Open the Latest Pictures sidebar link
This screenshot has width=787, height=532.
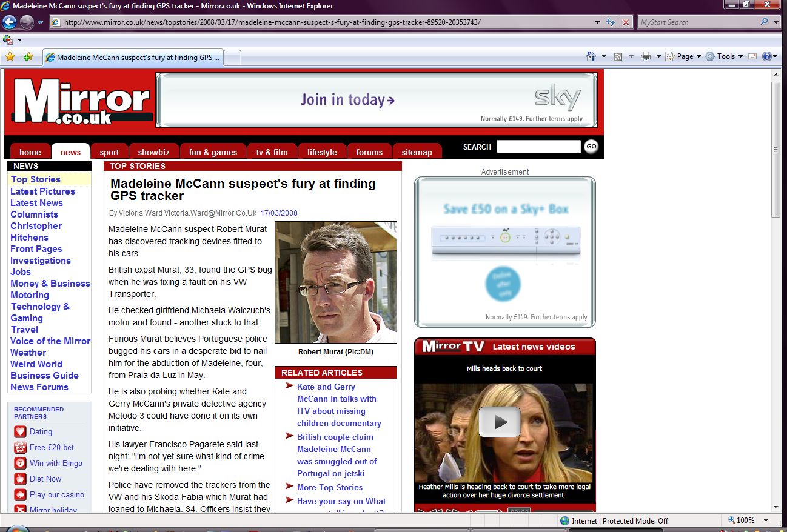click(x=42, y=191)
